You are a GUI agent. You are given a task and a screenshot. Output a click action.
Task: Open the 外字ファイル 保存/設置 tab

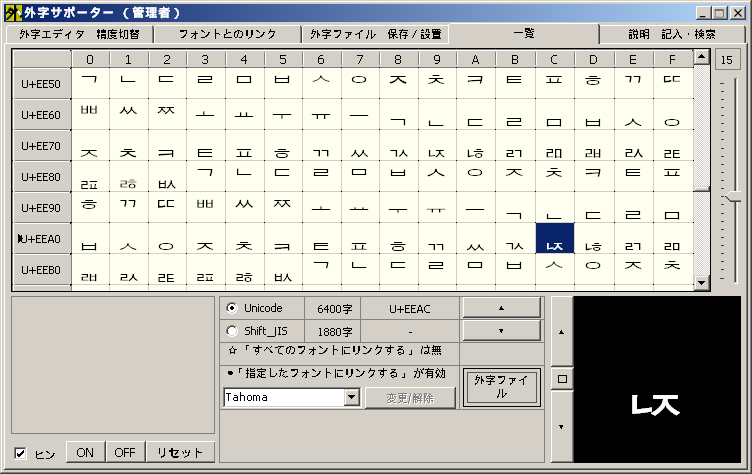[x=376, y=35]
